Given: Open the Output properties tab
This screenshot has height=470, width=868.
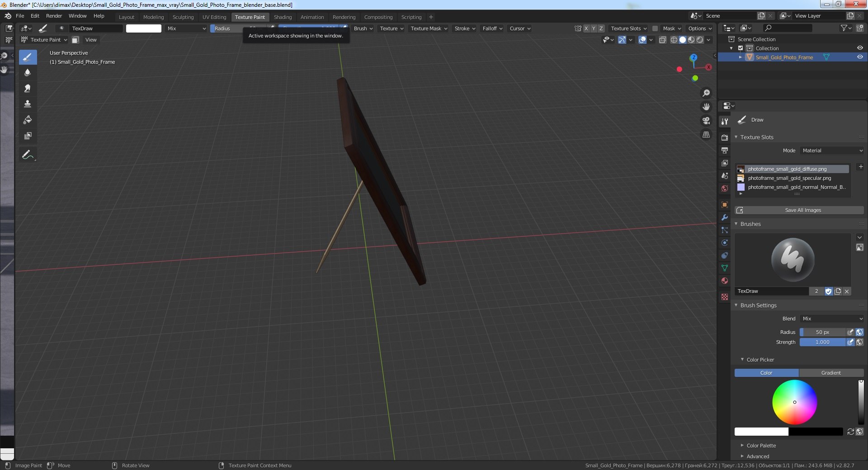Looking at the screenshot, I should coord(725,150).
